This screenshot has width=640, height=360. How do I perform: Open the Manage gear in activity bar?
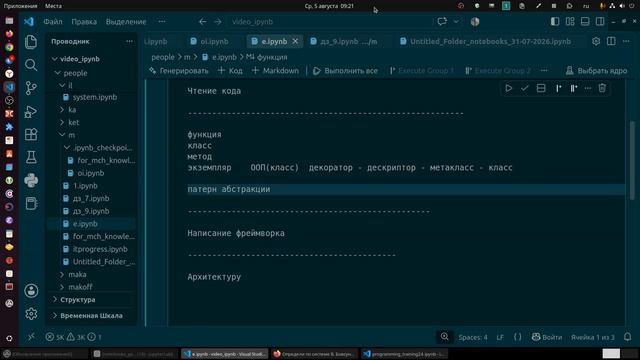31,313
